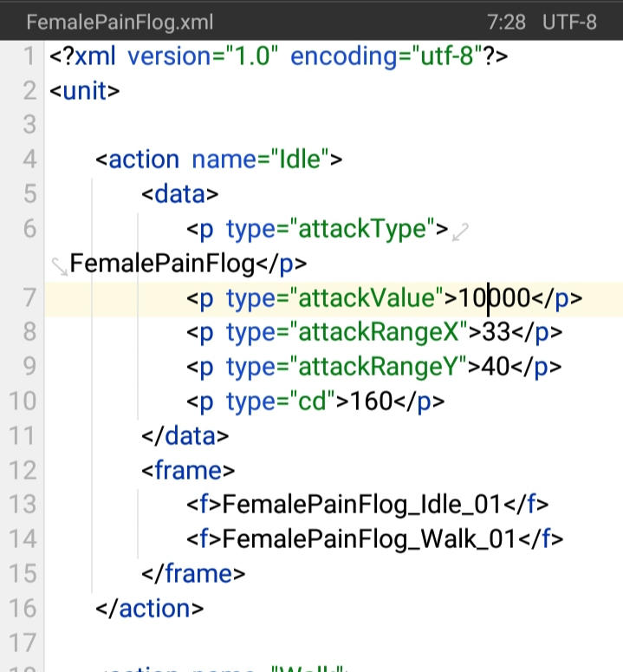This screenshot has height=672, width=623.
Task: Click the line-wrap arrow icon after attackType
Action: pyautogui.click(x=461, y=232)
